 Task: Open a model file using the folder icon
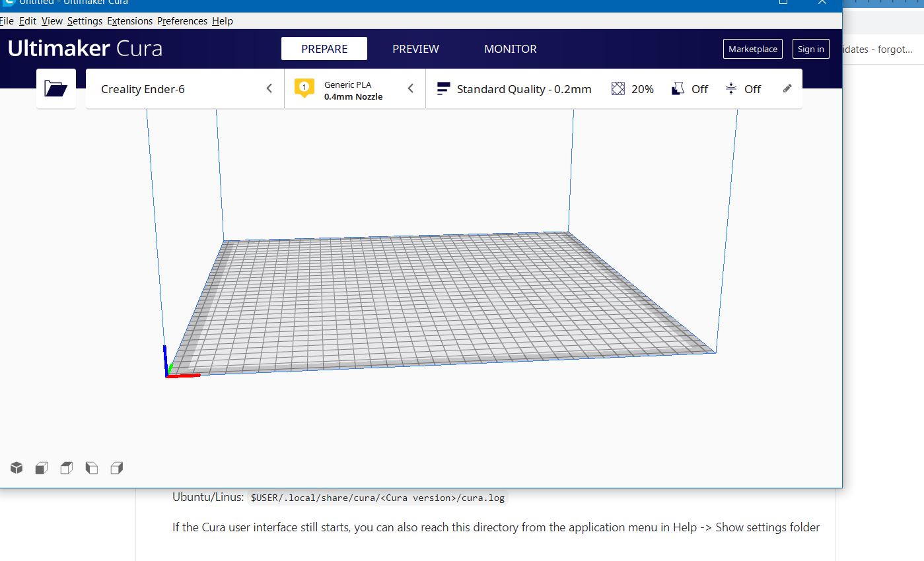pos(55,88)
